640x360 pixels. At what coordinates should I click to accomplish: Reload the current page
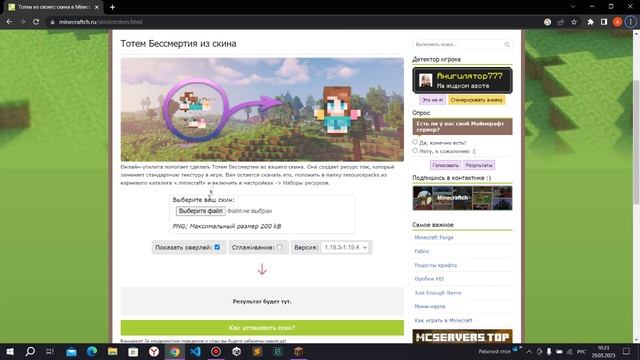tap(36, 22)
